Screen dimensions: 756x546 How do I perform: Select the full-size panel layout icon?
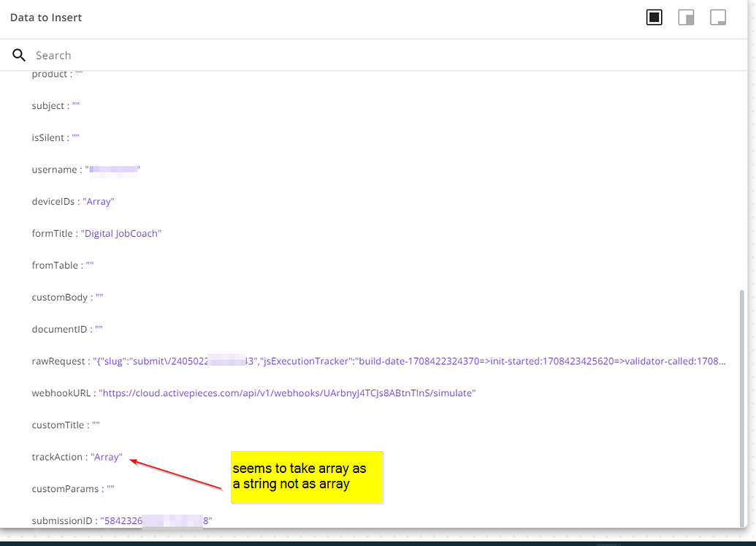[654, 16]
